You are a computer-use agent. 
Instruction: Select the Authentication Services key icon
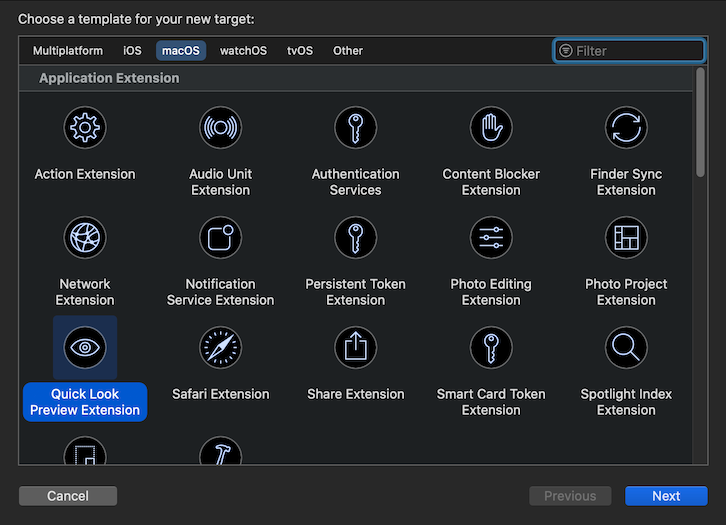[x=355, y=128]
